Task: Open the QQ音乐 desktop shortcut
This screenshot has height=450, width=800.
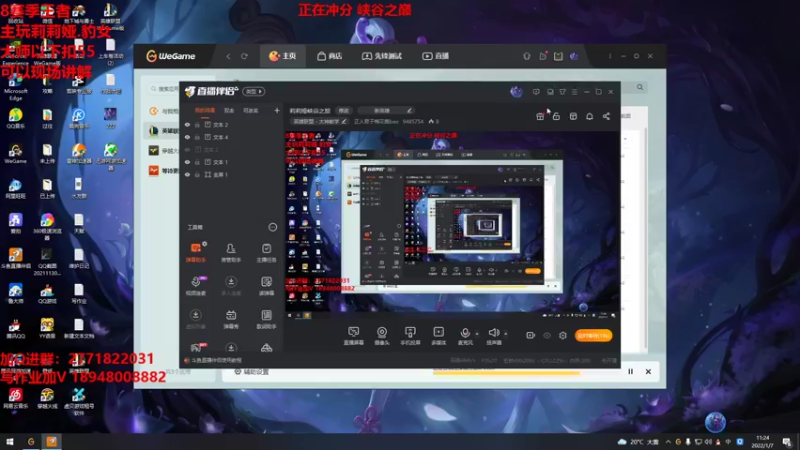Action: (x=15, y=118)
